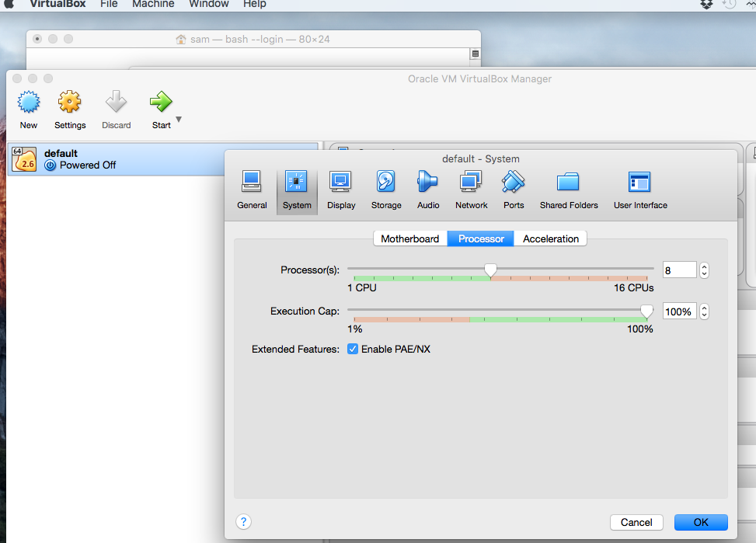Click the Execution Cap stepper arrows

point(705,312)
